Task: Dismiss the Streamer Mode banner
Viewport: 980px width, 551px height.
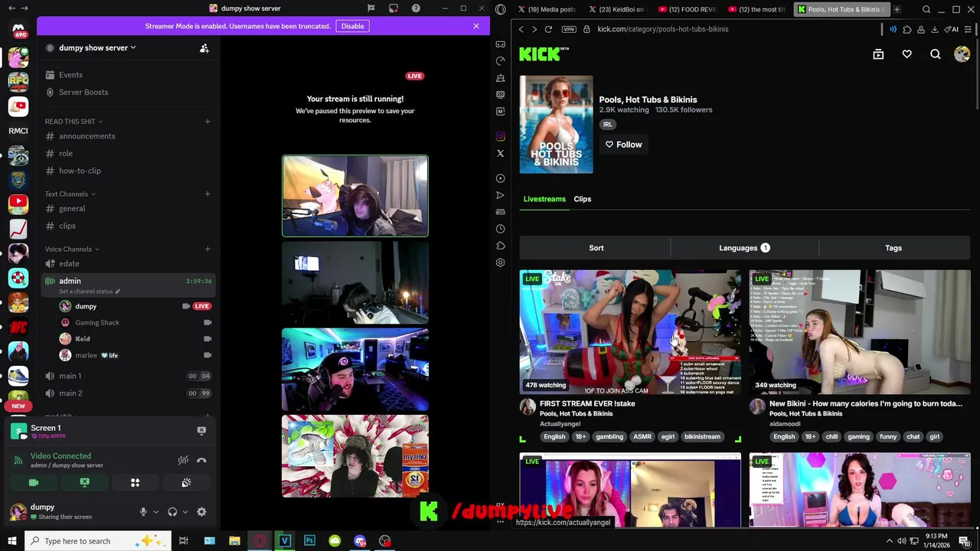Action: (x=475, y=26)
